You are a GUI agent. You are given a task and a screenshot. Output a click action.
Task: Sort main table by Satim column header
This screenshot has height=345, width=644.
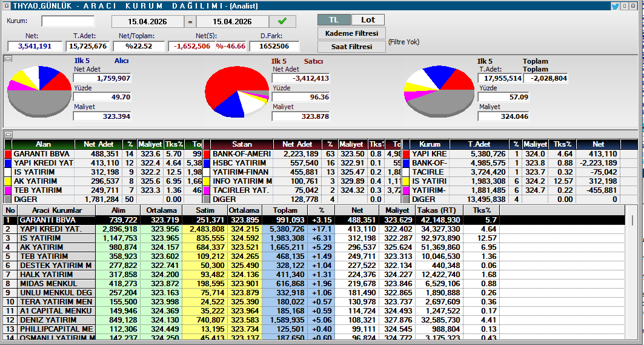[205, 210]
